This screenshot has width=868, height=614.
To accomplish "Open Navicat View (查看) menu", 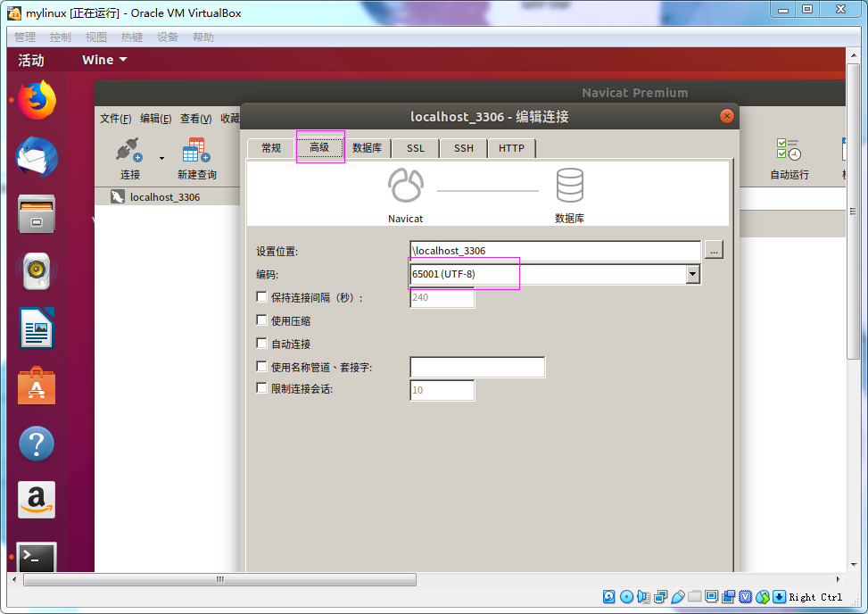I will coord(196,119).
